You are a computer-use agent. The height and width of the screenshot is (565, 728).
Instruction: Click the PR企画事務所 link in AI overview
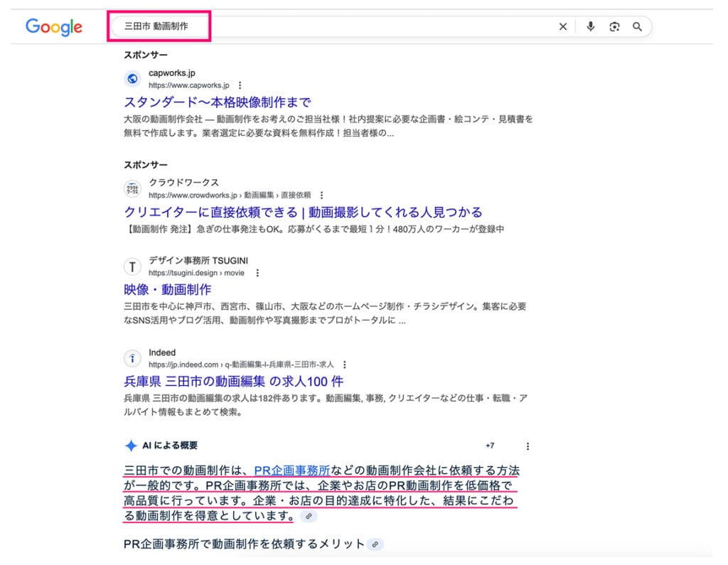[x=291, y=470]
